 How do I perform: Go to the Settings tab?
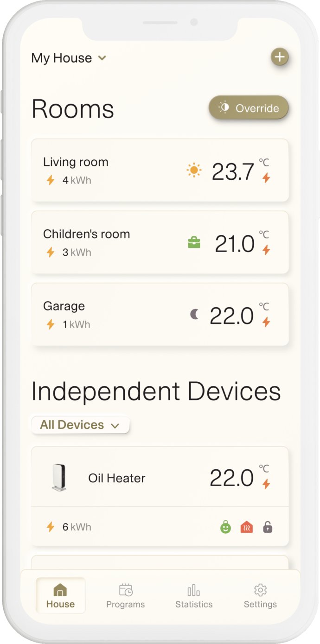point(260,596)
